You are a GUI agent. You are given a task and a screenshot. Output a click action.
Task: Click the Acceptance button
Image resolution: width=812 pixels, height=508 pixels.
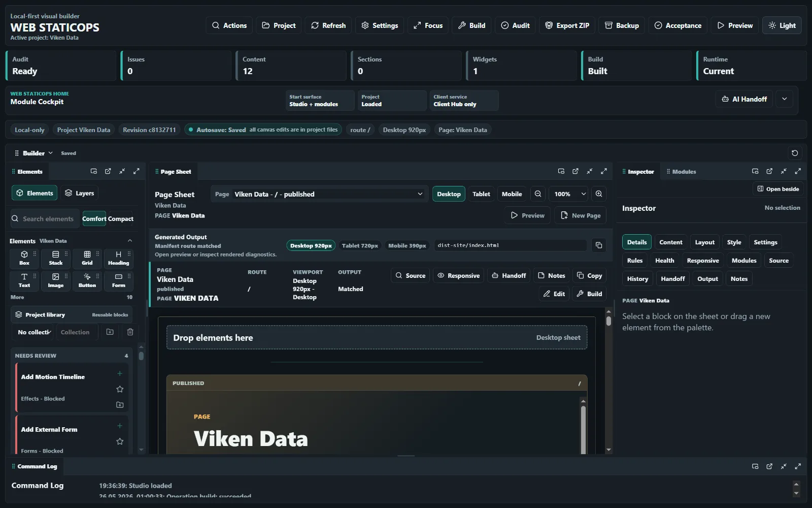pos(678,25)
